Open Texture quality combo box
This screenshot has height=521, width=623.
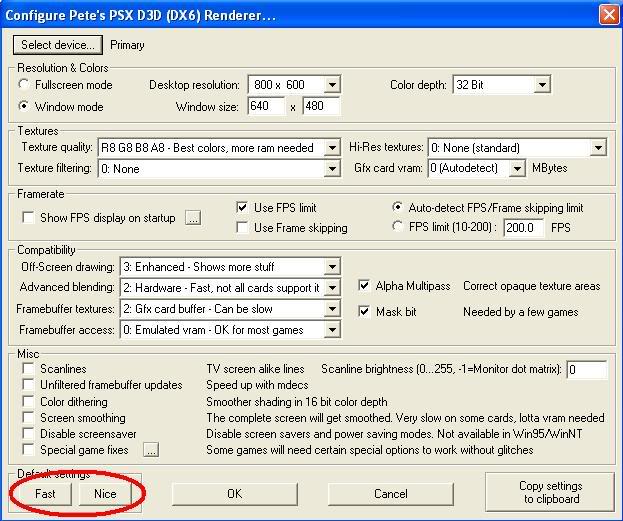[x=332, y=148]
